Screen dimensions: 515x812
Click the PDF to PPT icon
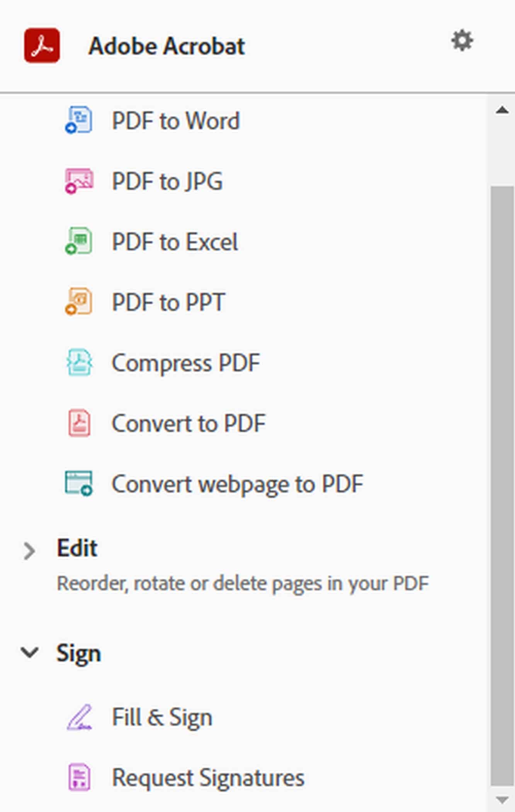tap(79, 302)
